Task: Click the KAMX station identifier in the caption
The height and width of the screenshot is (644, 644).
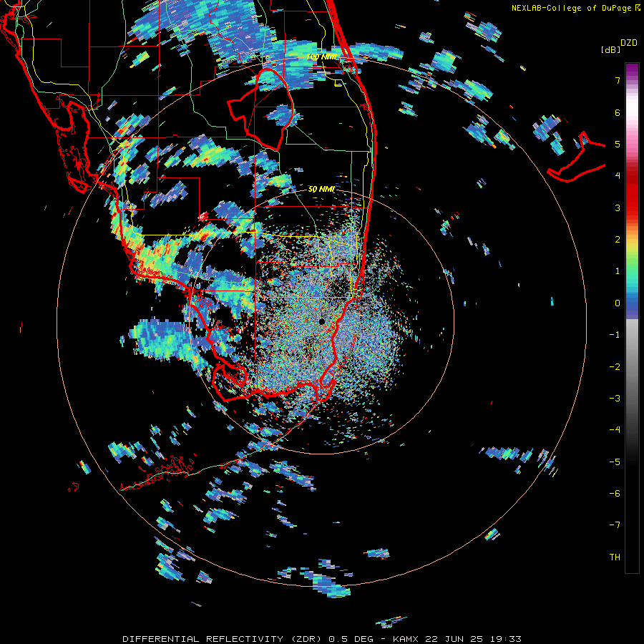Action: pos(406,639)
